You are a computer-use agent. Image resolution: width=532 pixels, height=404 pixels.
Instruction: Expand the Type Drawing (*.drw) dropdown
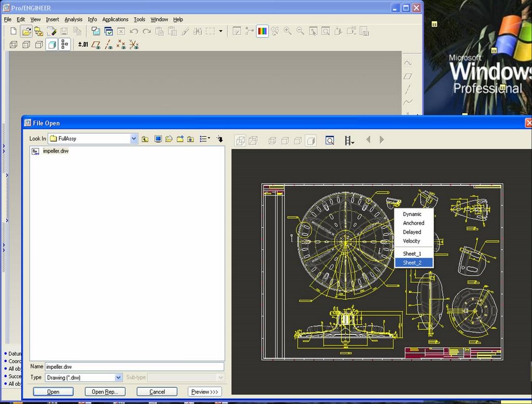119,377
